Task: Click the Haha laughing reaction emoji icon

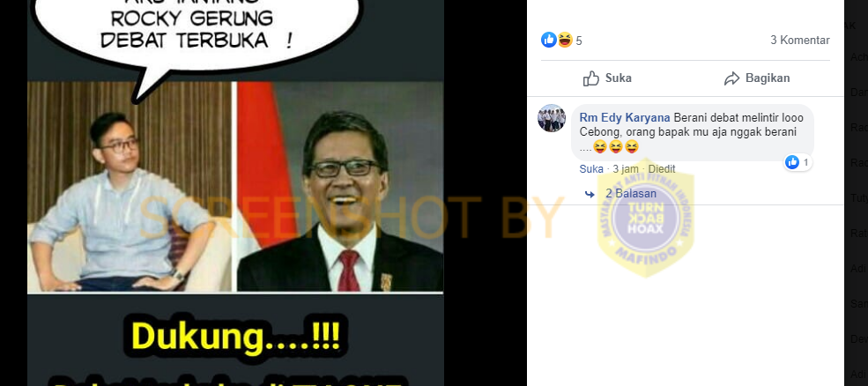Action: [564, 40]
